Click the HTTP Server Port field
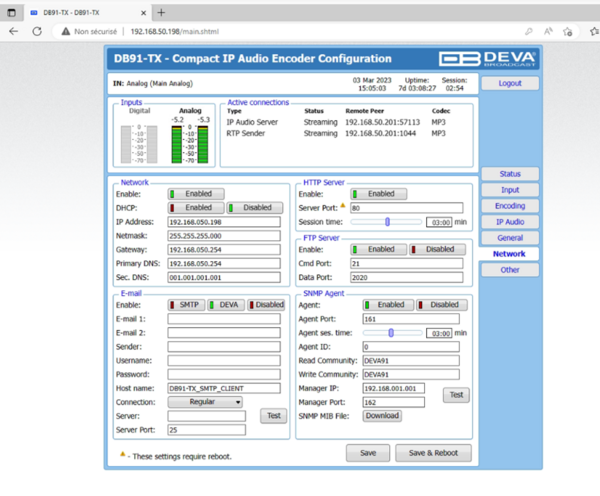Viewport: 600px width, 496px height. tap(407, 208)
